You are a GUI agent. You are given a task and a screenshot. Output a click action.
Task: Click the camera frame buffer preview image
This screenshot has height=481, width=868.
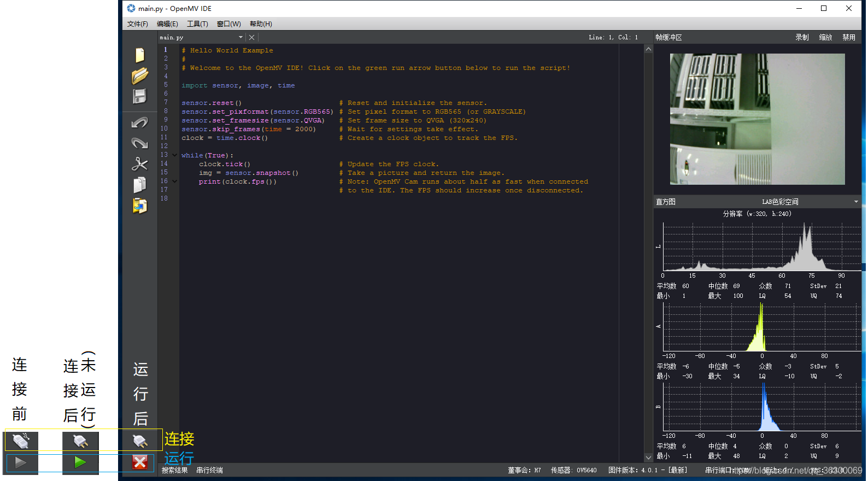757,119
